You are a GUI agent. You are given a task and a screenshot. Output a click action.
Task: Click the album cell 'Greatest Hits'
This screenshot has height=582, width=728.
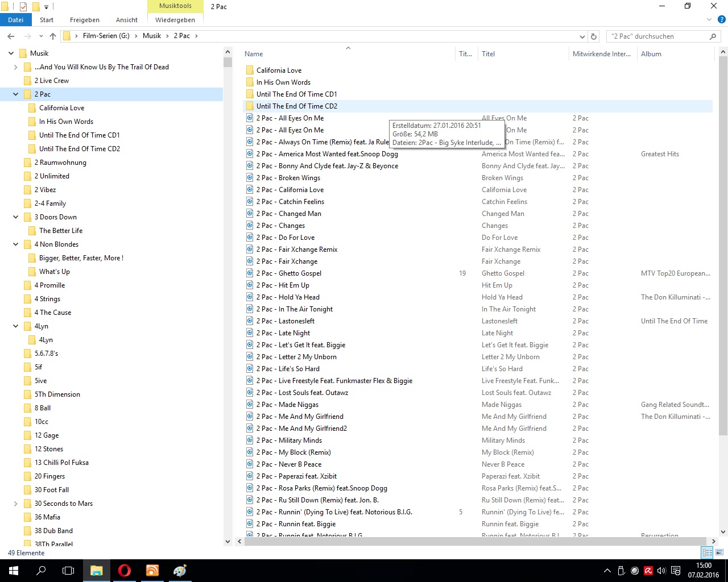[660, 154]
